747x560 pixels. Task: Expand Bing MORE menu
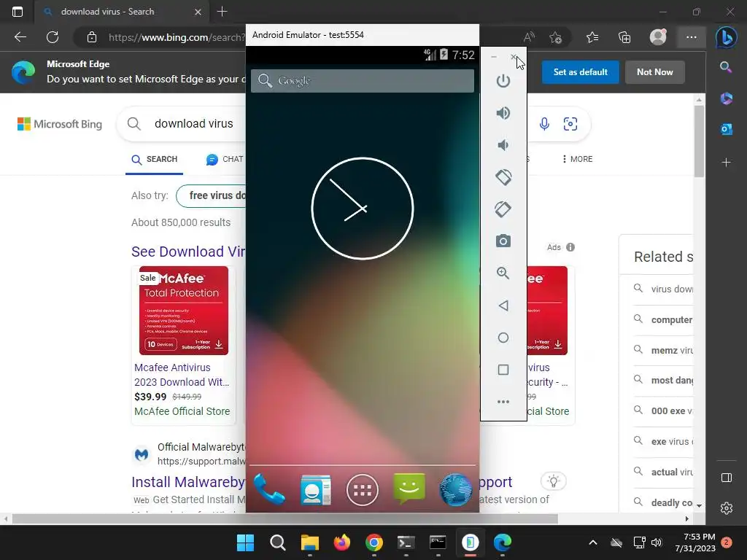[577, 159]
